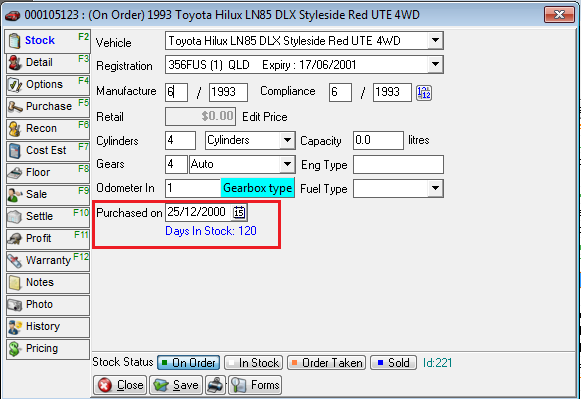Click the Odometer In input field
This screenshot has height=399, width=581.
[x=193, y=188]
